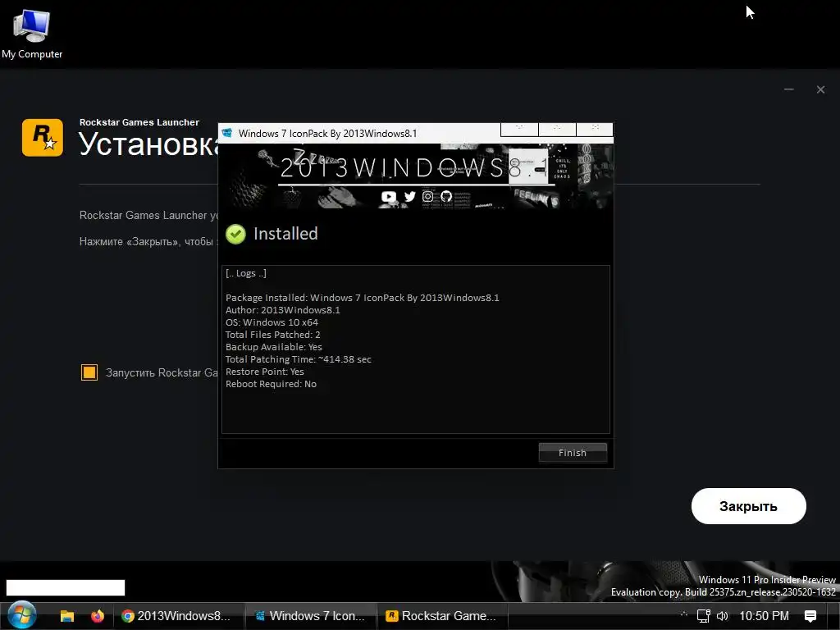Switch to the Windows 7 Icon taskbar button
Screen dimensions: 840x630
tap(310, 616)
